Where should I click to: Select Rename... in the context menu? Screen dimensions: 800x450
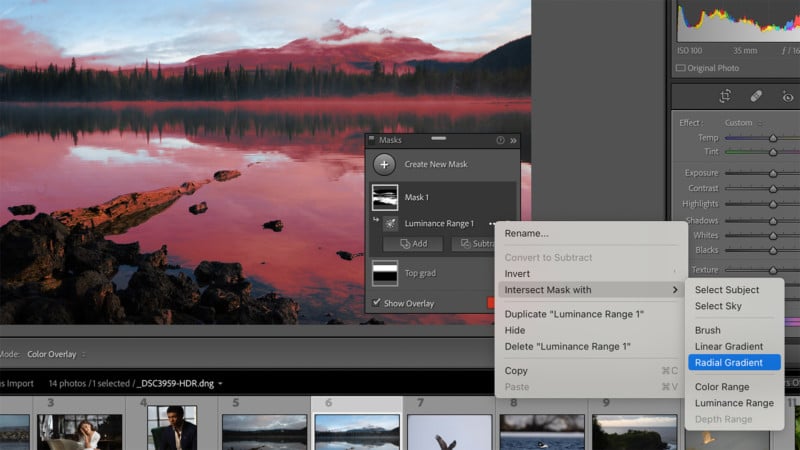(526, 233)
